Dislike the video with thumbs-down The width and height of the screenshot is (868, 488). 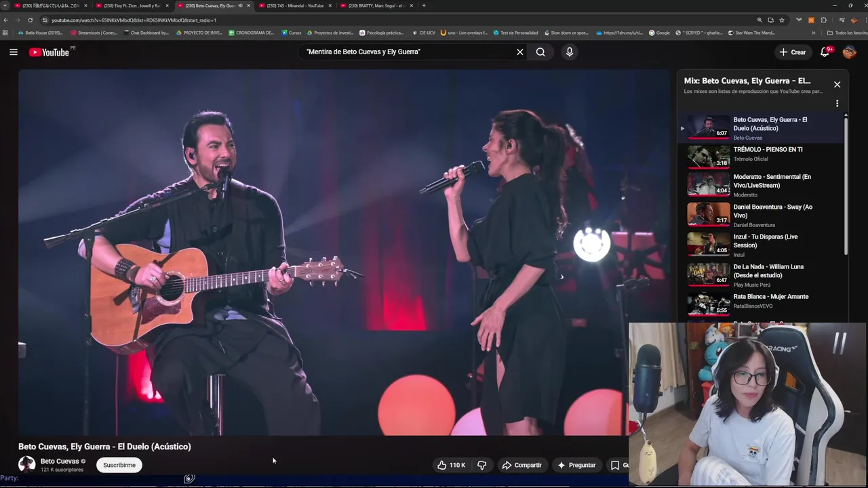point(482,465)
